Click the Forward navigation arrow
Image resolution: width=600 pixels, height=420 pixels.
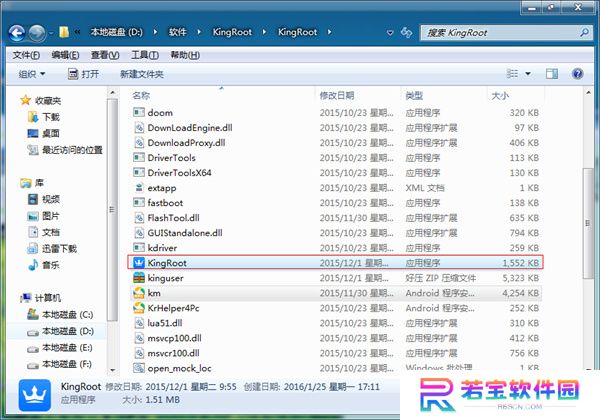coord(37,33)
